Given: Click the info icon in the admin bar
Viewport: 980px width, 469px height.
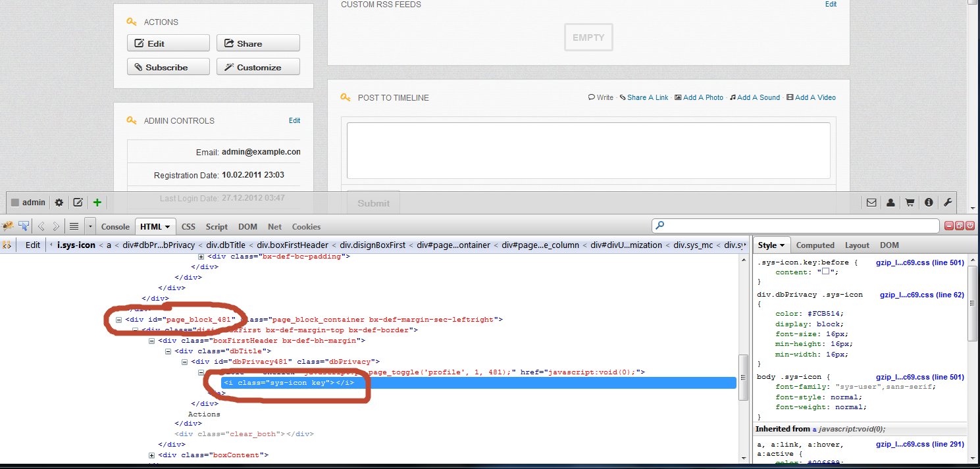Looking at the screenshot, I should pos(929,203).
